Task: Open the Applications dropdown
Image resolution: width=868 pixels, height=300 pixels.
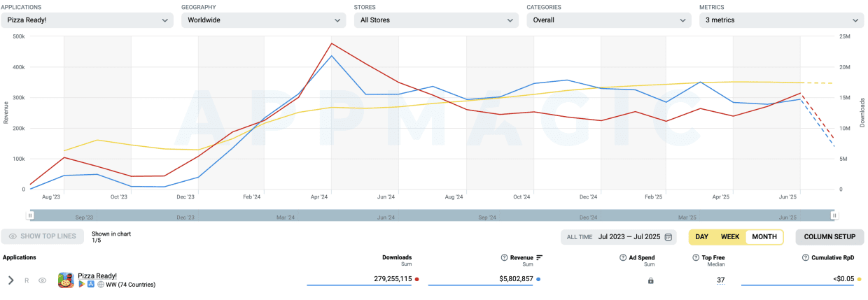Action: point(87,20)
